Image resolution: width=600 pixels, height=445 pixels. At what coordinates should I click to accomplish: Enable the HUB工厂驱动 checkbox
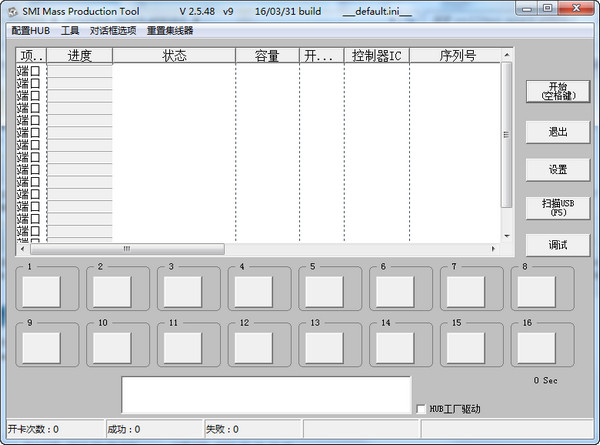pos(421,409)
